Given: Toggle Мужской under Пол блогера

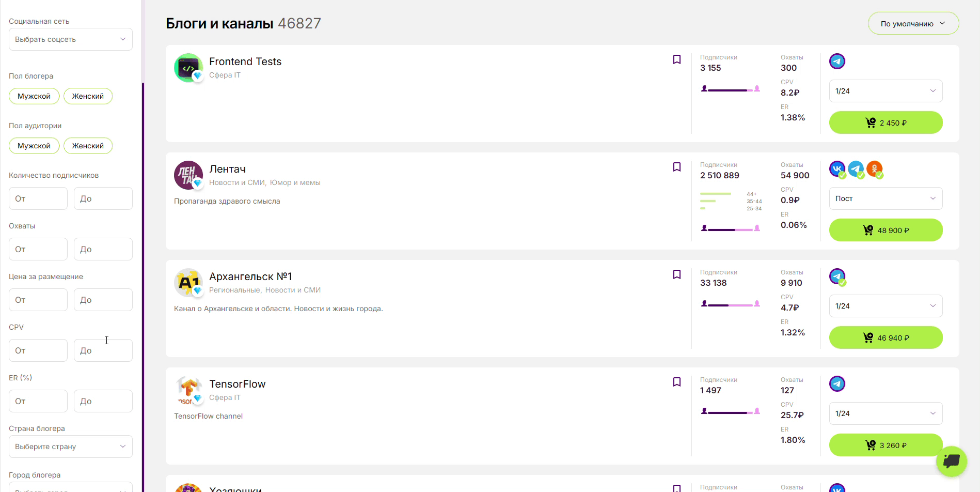Looking at the screenshot, I should [x=34, y=96].
